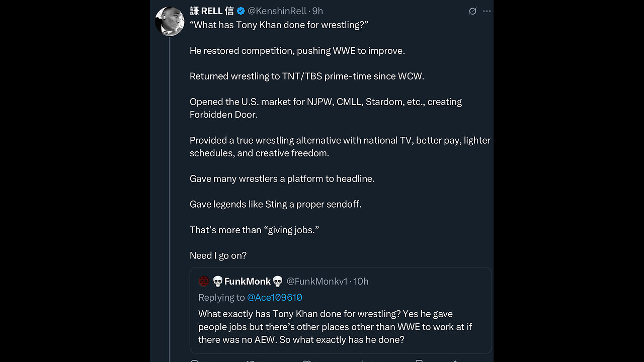Click FunkMonk's small red avatar icon

pos(204,281)
